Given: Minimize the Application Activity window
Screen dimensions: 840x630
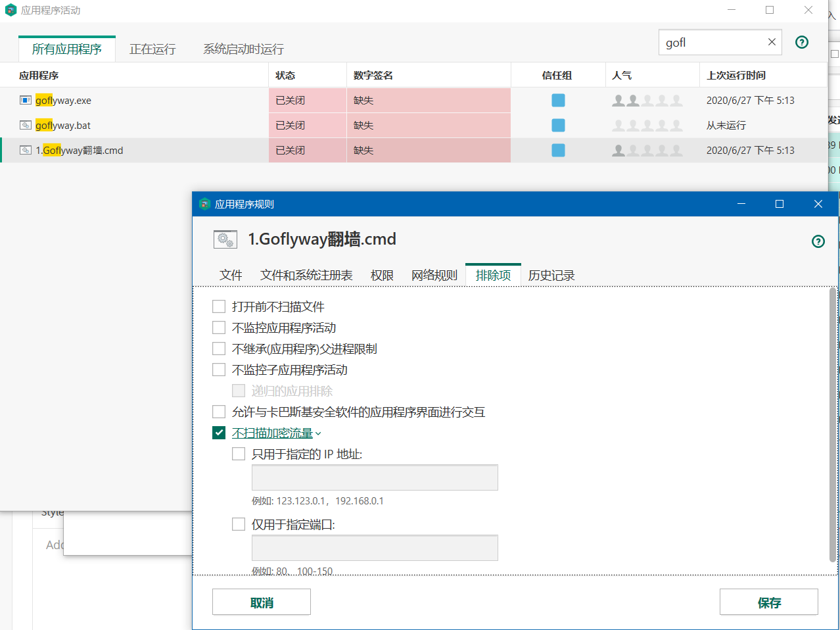Looking at the screenshot, I should (x=732, y=10).
